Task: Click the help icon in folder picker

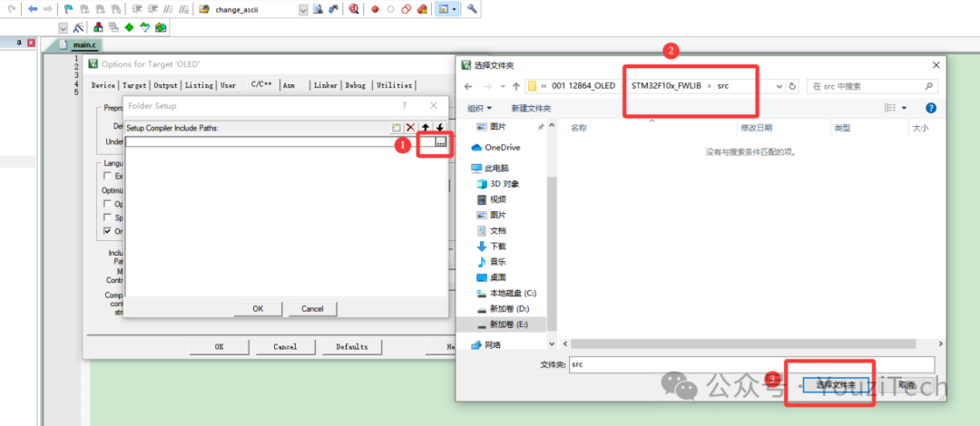Action: point(931,108)
